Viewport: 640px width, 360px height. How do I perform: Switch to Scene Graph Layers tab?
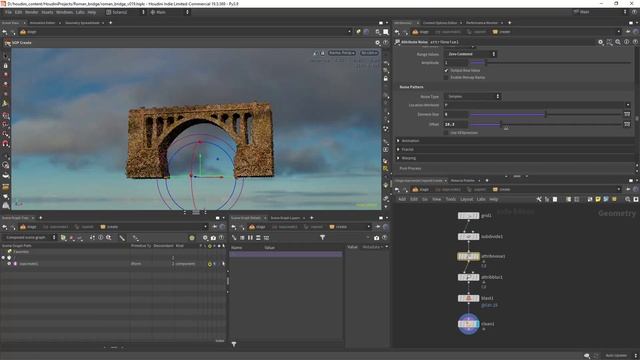click(x=285, y=218)
